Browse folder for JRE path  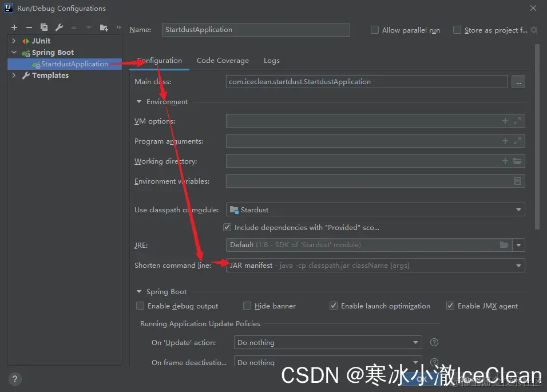504,245
